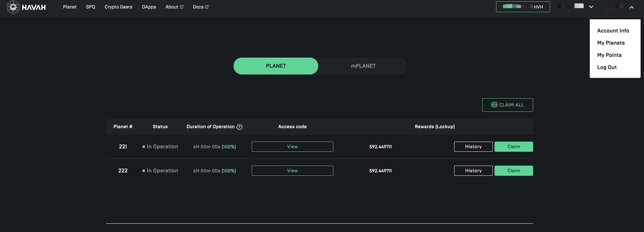Select My Planets from account menu
Image resolution: width=644 pixels, height=232 pixels.
[x=611, y=43]
